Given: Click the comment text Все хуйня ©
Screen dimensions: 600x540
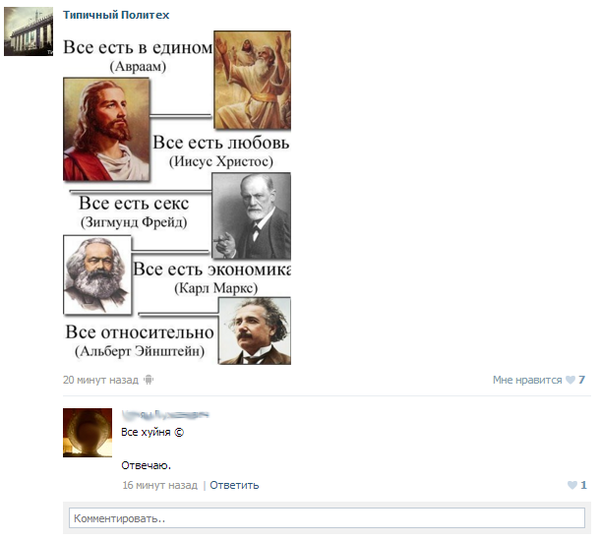Looking at the screenshot, I should 152,432.
